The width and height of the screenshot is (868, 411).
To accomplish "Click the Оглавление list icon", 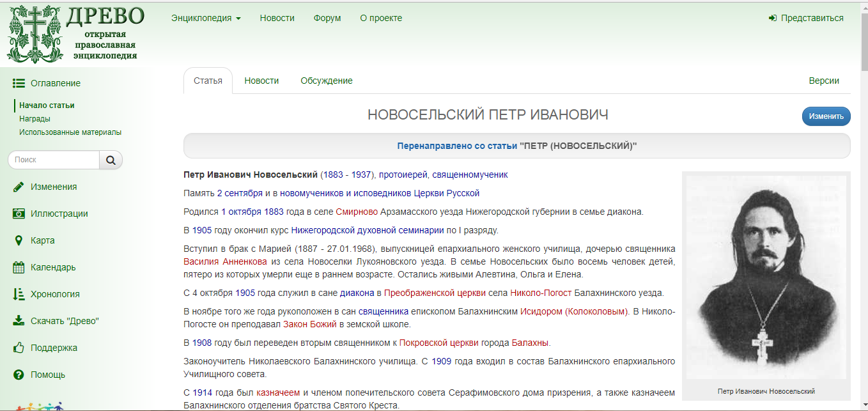I will pos(19,83).
